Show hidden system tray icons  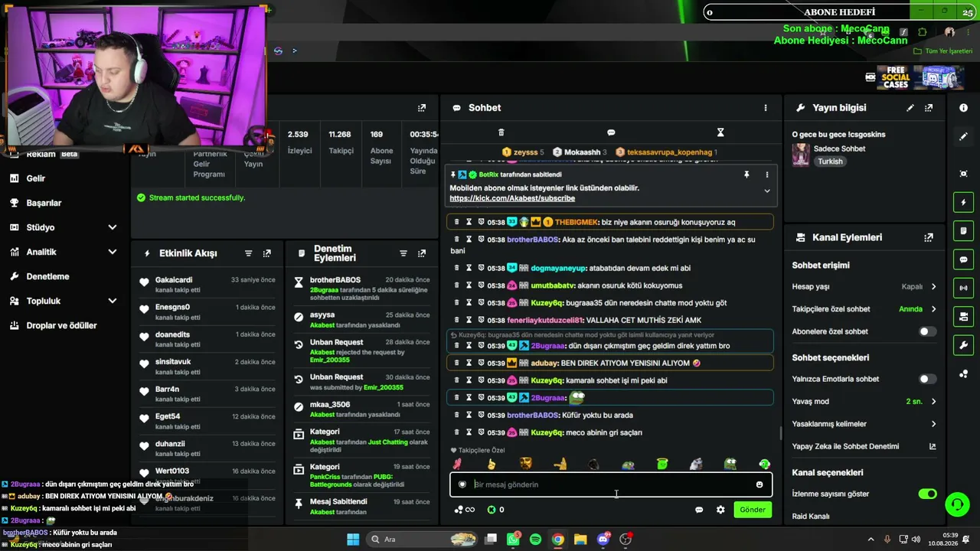[871, 540]
